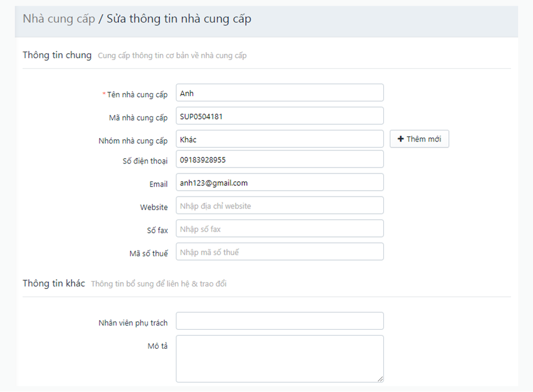This screenshot has width=533, height=392.
Task: Focus the Số điện thoại input
Action: click(x=280, y=159)
